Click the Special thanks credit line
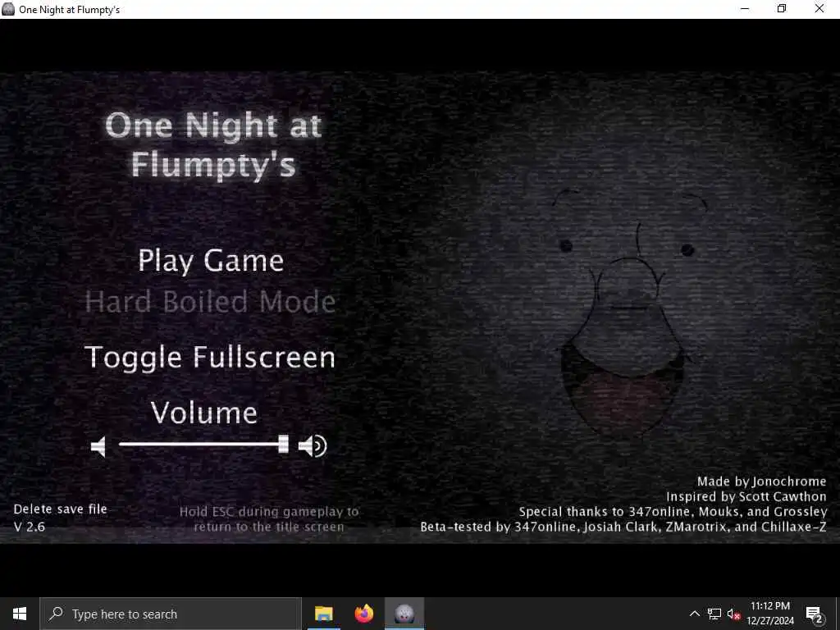The image size is (840, 630). [x=673, y=512]
